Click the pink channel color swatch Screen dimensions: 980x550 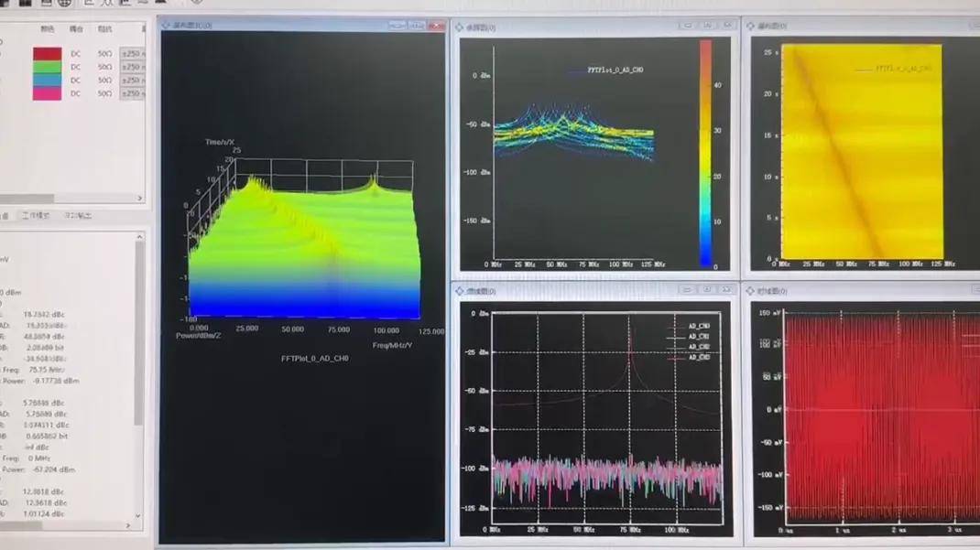pos(48,93)
